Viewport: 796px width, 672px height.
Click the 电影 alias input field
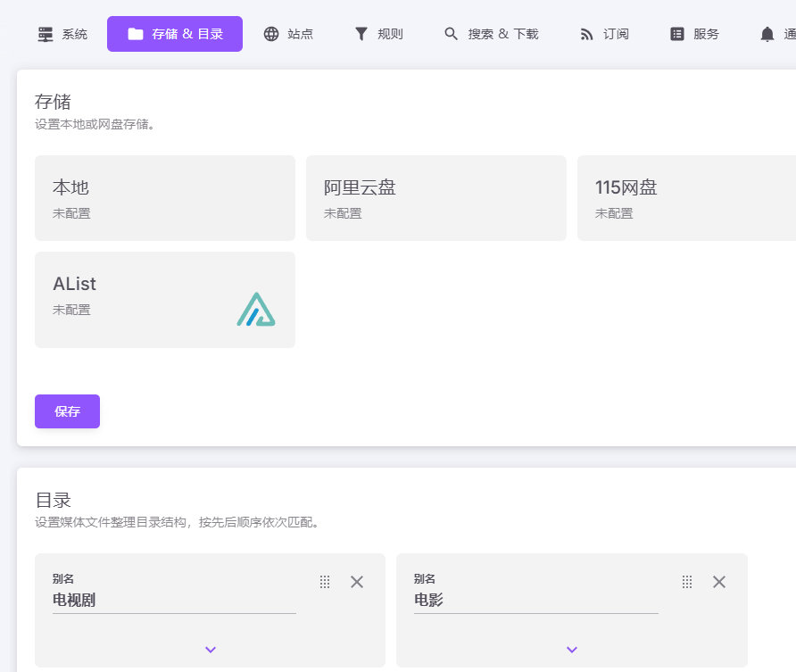click(536, 600)
